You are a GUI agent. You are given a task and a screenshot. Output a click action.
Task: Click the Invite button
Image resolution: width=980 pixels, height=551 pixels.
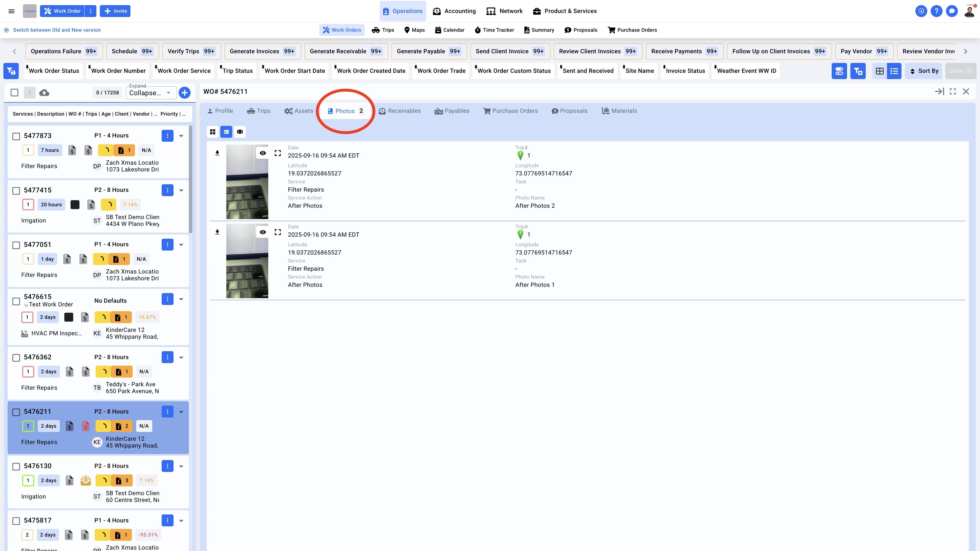point(115,11)
